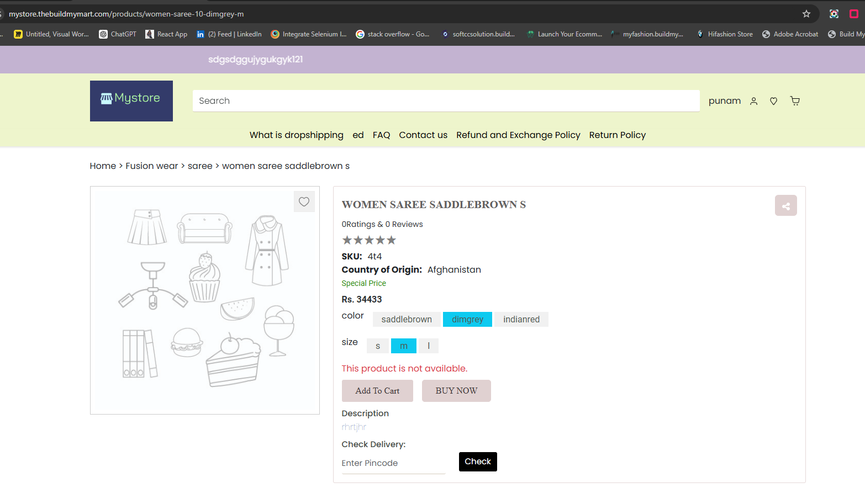Screen dimensions: 865x504
Task: Open the Untitled, Visual Wor... bookmark
Action: click(51, 34)
